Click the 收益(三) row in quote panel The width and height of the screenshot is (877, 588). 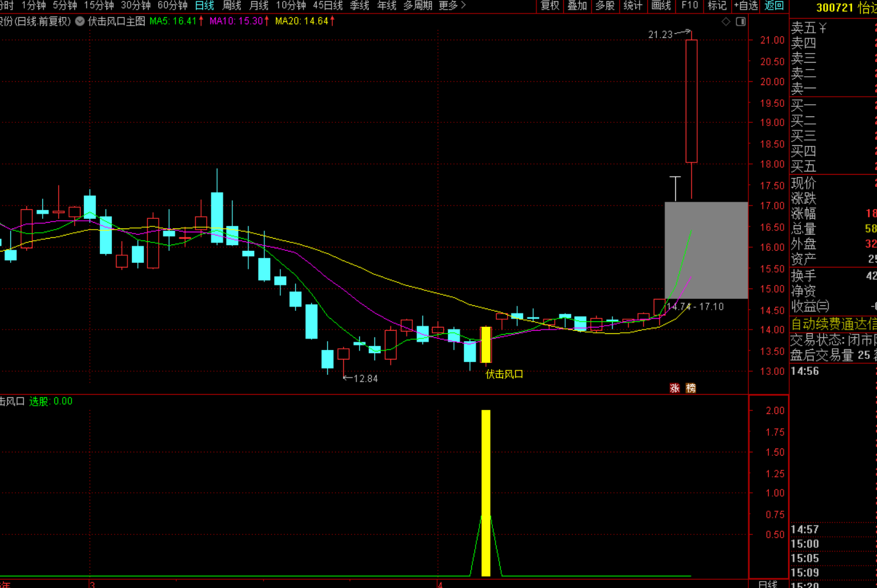point(833,306)
